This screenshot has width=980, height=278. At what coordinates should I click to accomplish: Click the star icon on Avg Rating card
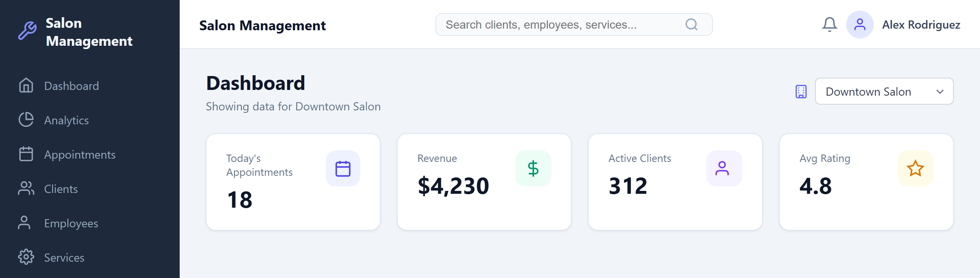tap(915, 168)
